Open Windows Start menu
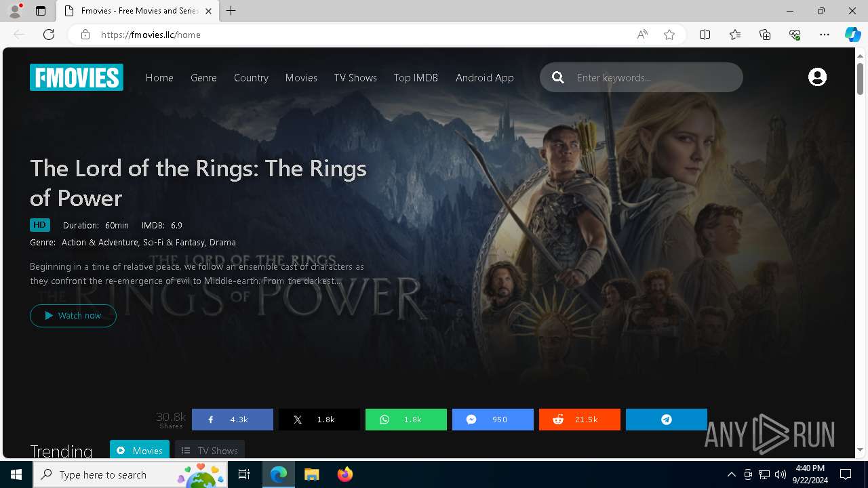The height and width of the screenshot is (488, 868). pyautogui.click(x=16, y=474)
